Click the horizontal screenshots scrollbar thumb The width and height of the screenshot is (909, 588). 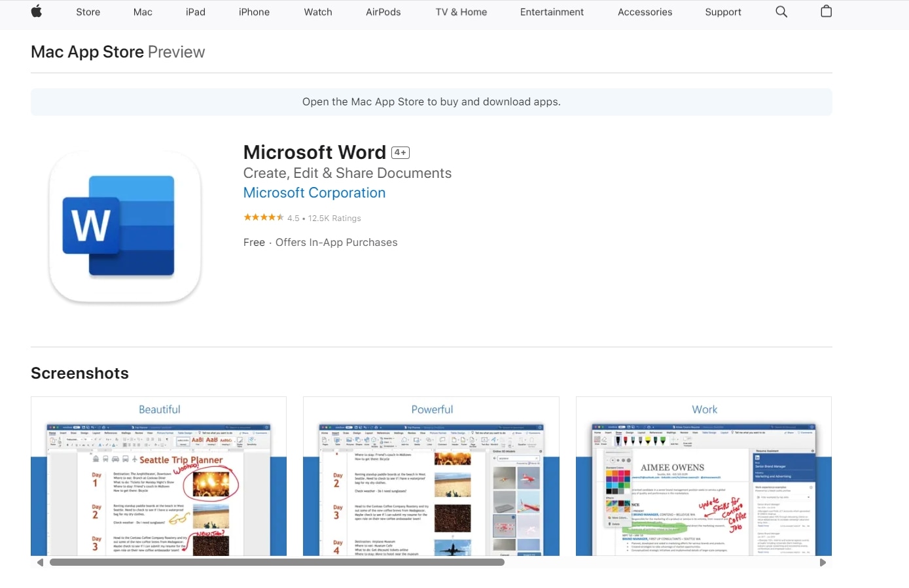click(277, 562)
